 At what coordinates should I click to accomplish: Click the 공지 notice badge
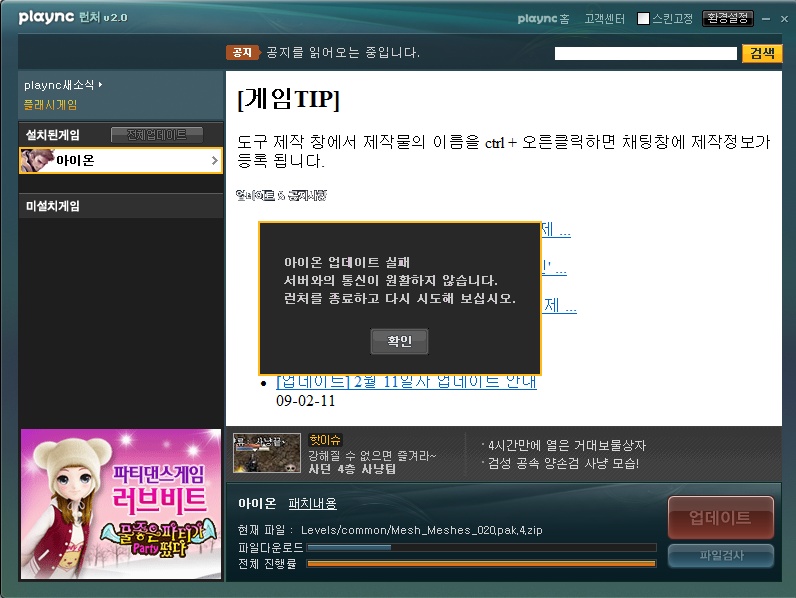242,52
